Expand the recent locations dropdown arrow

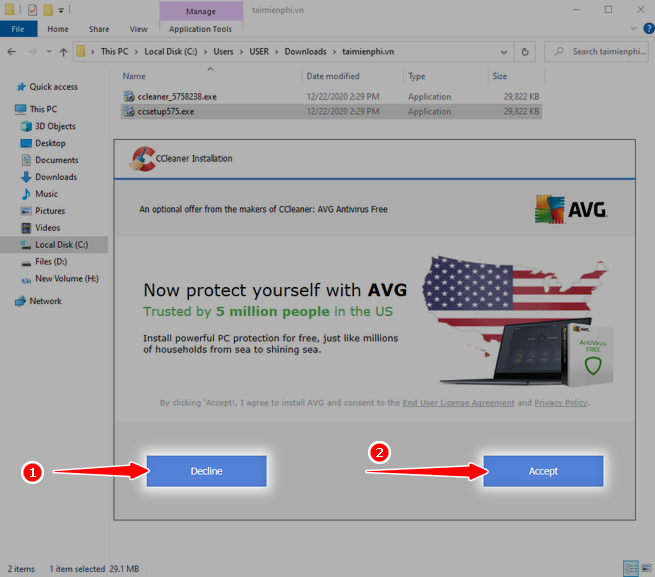(47, 50)
